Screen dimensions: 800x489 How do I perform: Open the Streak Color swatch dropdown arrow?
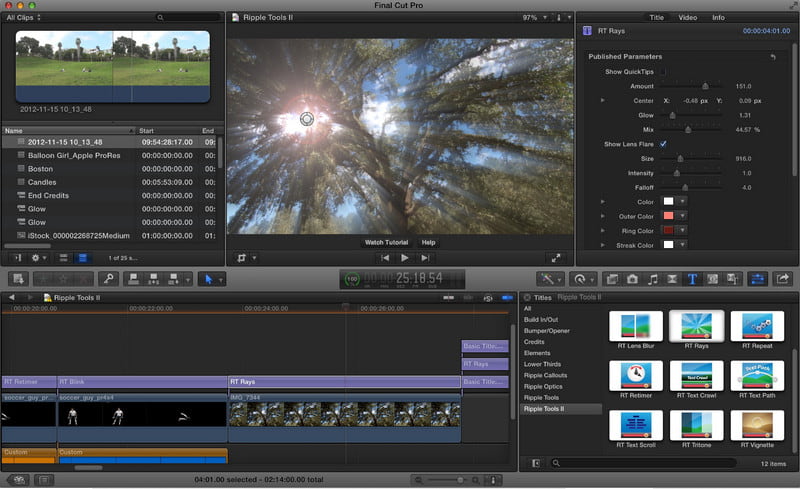point(682,245)
